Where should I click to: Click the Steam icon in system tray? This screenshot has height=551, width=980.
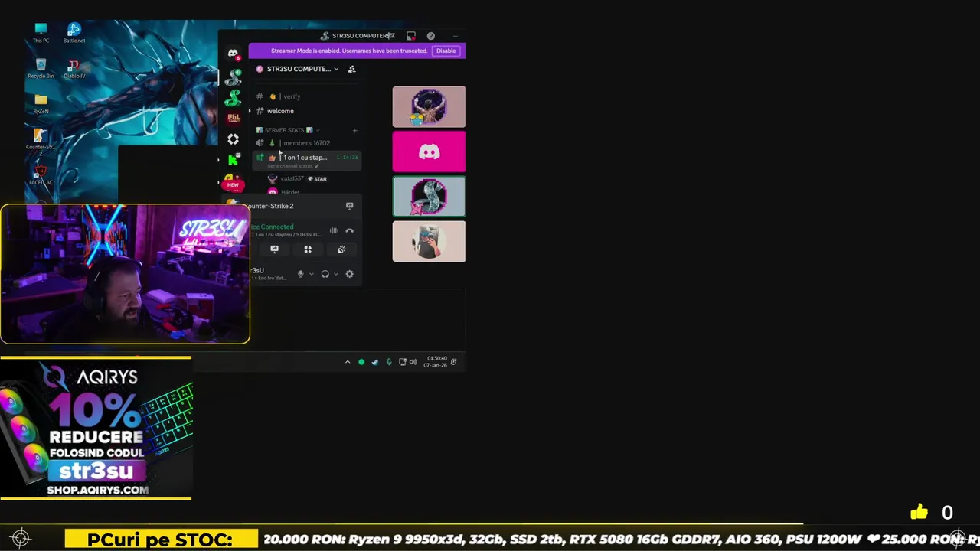point(374,362)
